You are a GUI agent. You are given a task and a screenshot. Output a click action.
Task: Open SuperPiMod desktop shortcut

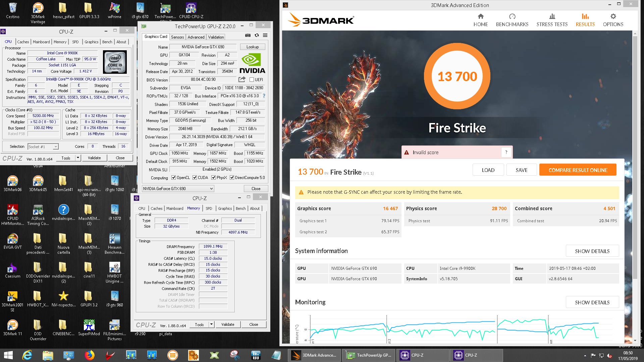89,327
